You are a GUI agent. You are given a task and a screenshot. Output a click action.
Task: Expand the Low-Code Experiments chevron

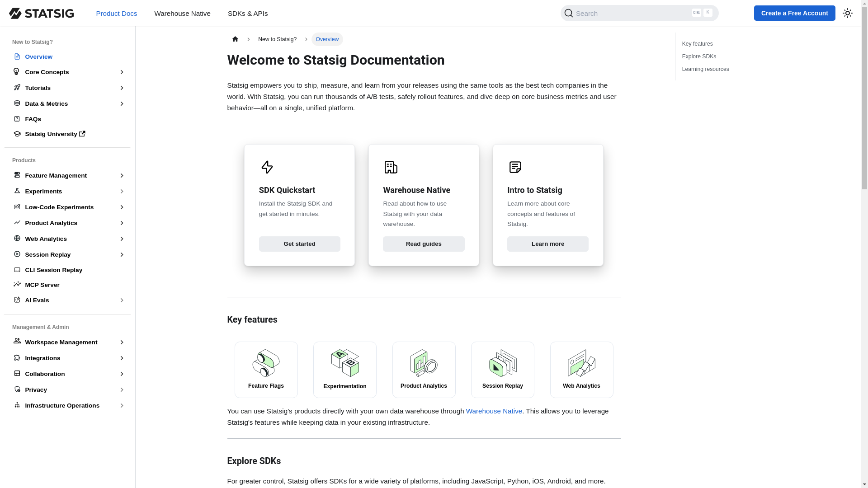[x=122, y=207]
